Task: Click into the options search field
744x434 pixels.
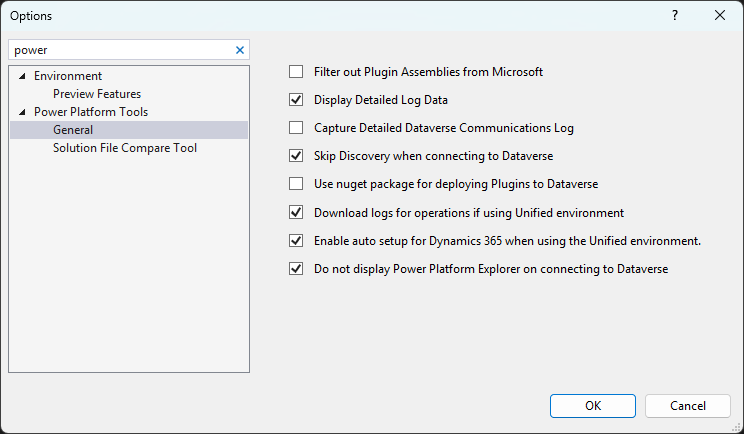Action: tap(120, 49)
